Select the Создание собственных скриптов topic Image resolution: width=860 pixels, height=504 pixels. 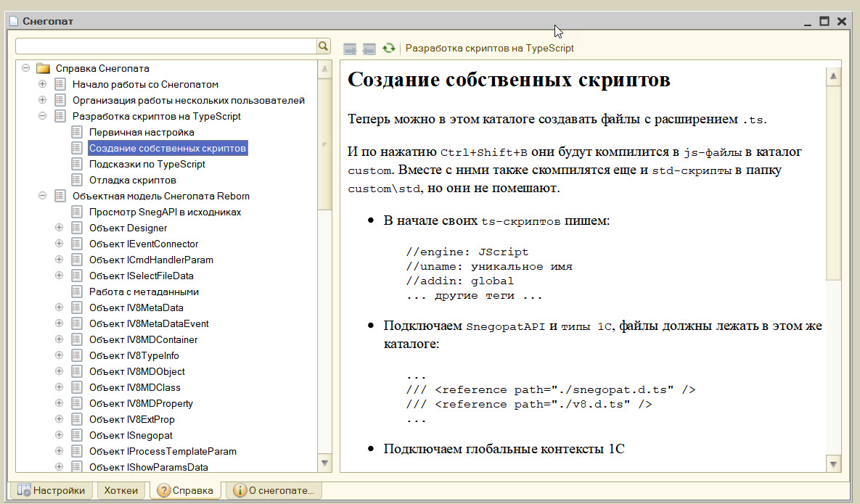168,148
